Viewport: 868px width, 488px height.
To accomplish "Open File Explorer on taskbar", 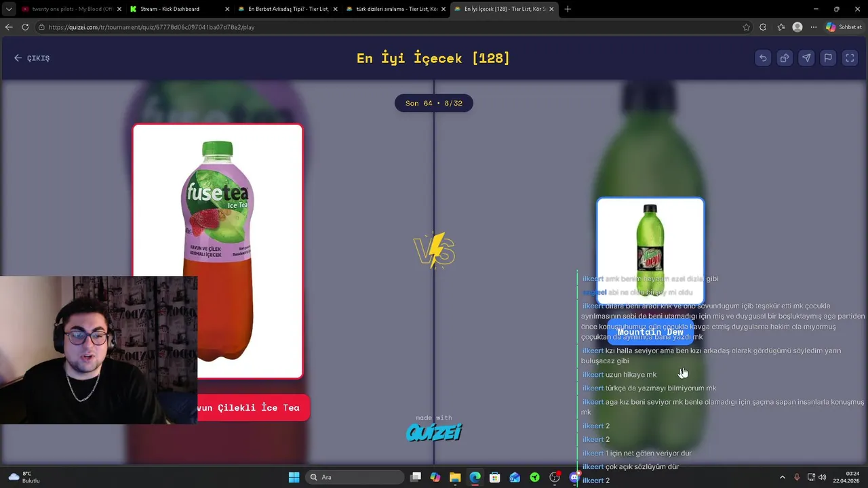I will click(x=455, y=477).
